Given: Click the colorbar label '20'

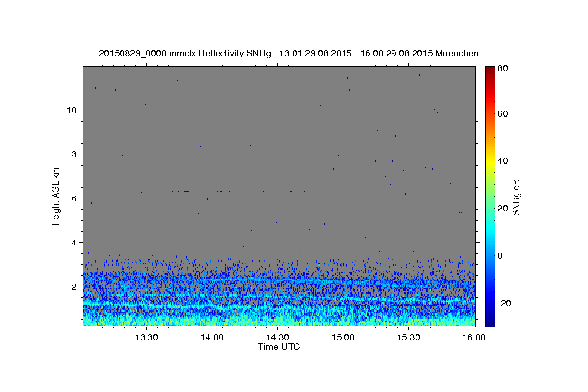Looking at the screenshot, I should (502, 208).
